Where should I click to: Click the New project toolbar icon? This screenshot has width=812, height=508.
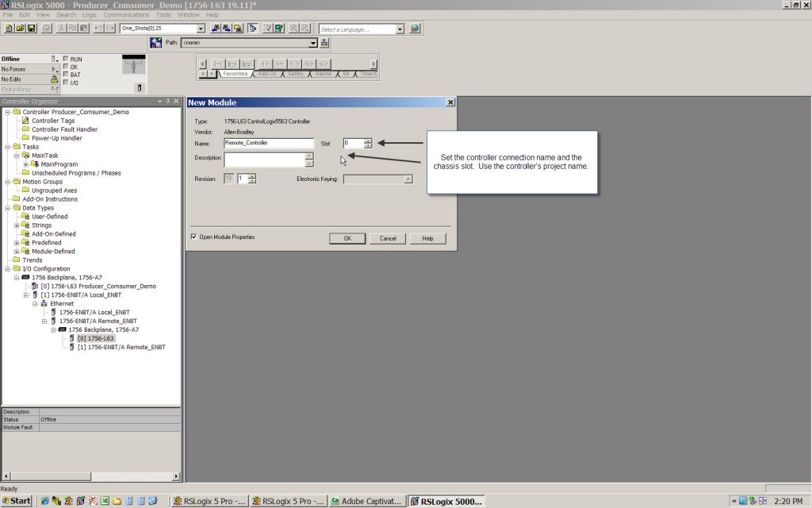[9, 29]
